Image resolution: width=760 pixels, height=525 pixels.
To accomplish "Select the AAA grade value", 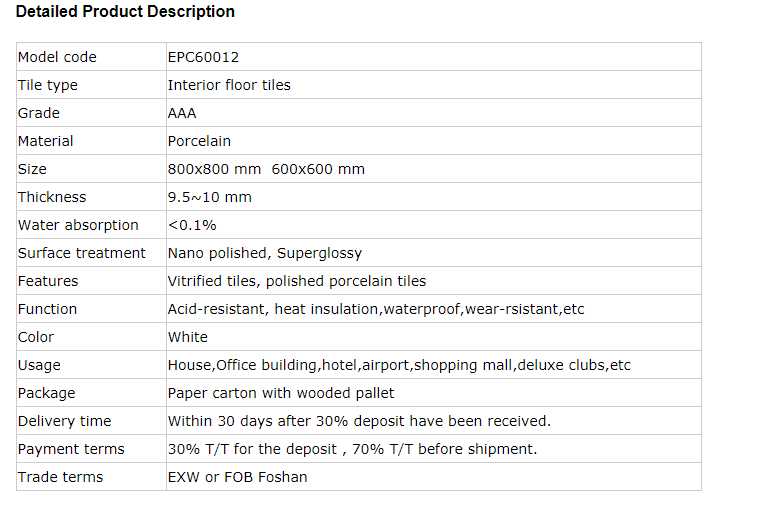I will coord(182,113).
